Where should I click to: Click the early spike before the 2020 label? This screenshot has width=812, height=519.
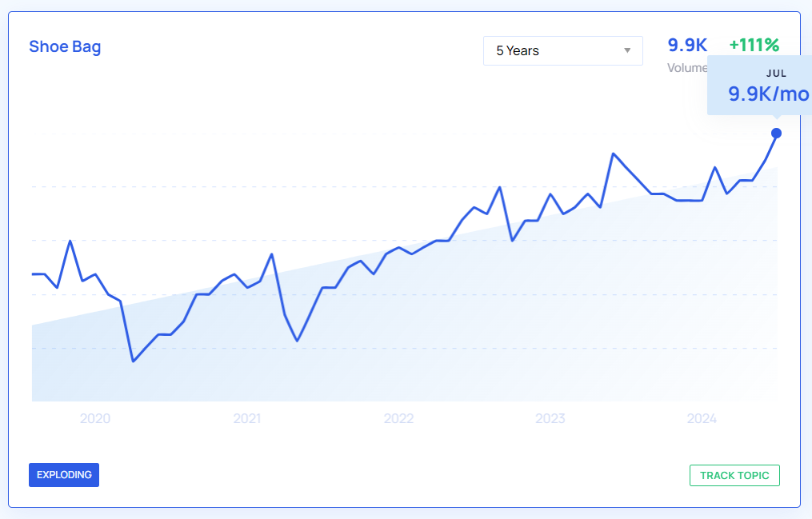[x=70, y=241]
